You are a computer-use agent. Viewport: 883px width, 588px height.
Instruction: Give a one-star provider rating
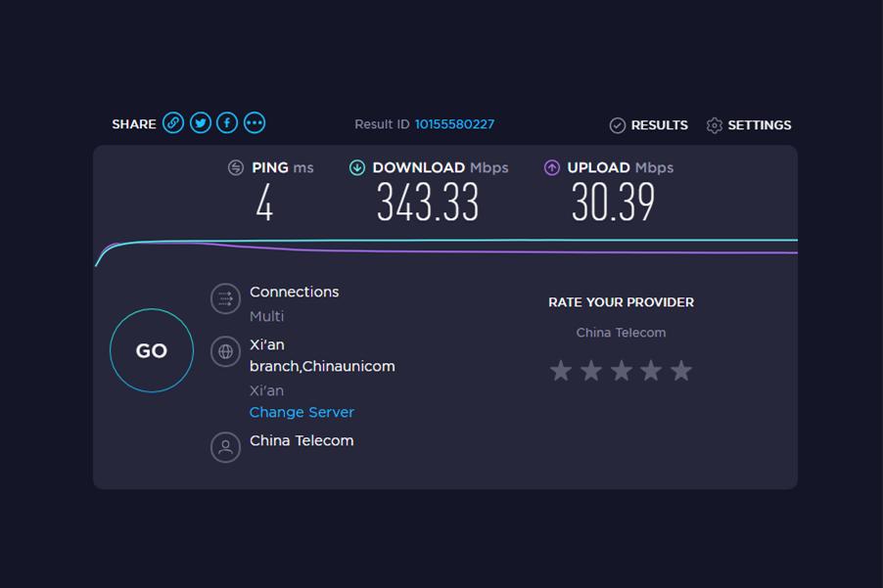coord(561,371)
